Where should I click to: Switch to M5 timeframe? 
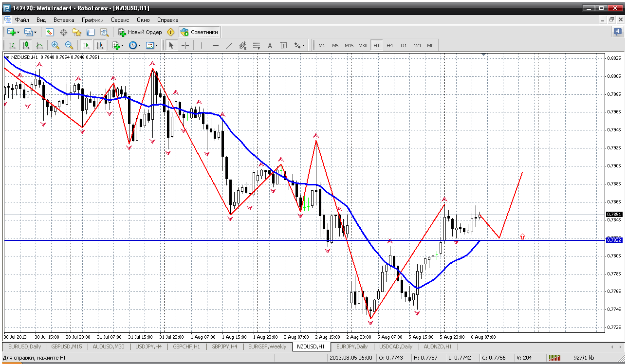tap(335, 45)
